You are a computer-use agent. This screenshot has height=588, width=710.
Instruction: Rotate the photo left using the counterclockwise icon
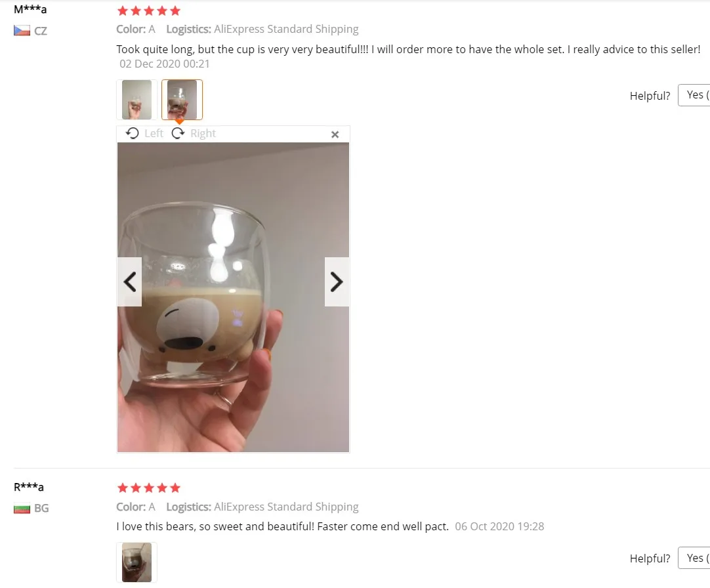[132, 133]
